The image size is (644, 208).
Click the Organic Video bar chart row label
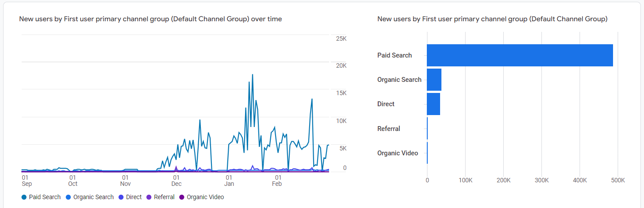[x=397, y=153]
